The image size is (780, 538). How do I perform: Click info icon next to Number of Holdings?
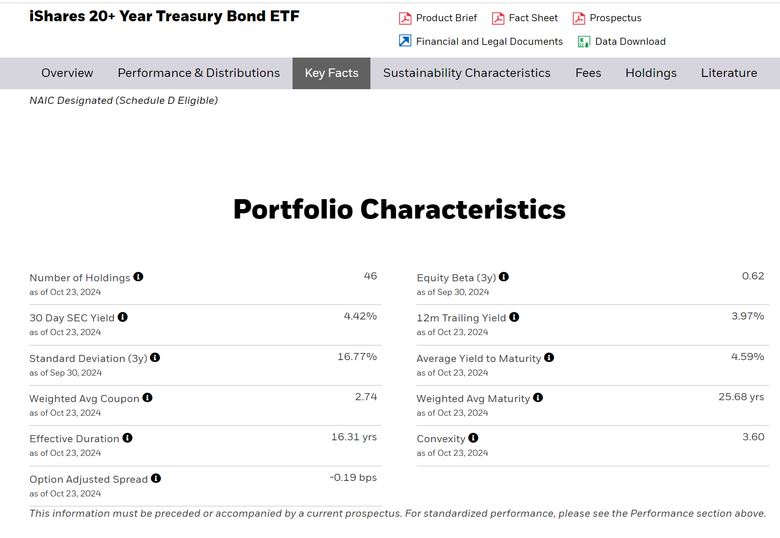[138, 276]
